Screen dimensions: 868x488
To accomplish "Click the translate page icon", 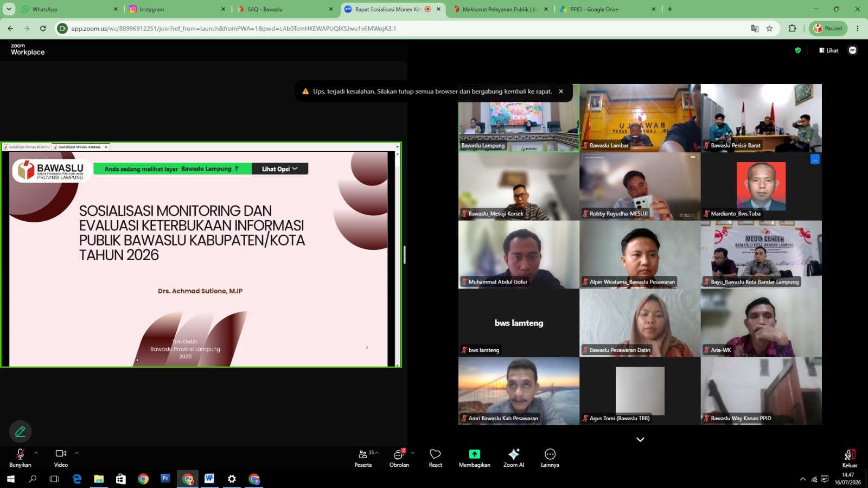I will [755, 29].
